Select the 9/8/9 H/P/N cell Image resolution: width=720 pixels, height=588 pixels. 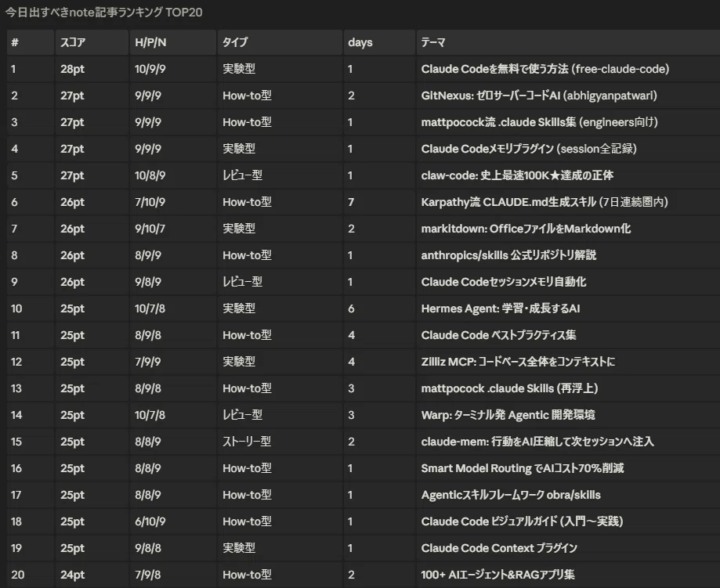(172, 283)
